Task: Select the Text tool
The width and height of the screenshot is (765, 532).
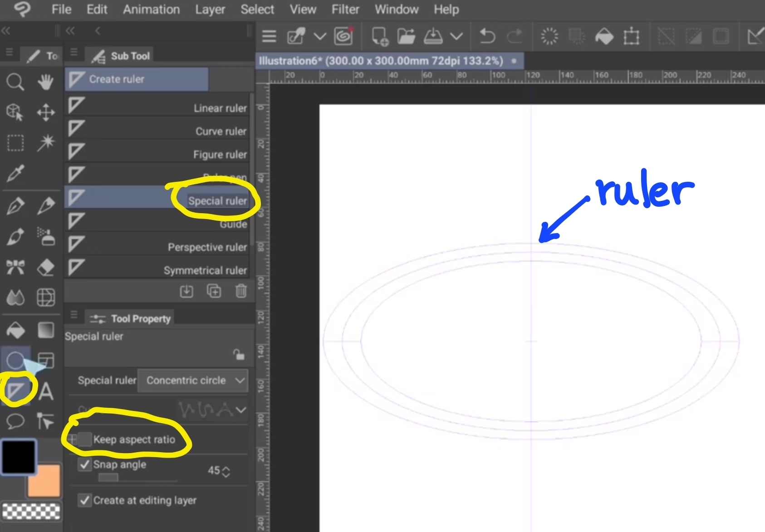Action: pyautogui.click(x=46, y=391)
